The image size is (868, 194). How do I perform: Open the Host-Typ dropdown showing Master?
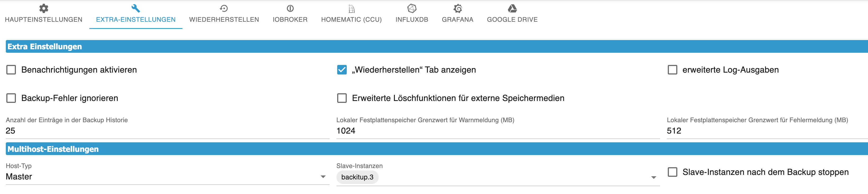tap(165, 177)
